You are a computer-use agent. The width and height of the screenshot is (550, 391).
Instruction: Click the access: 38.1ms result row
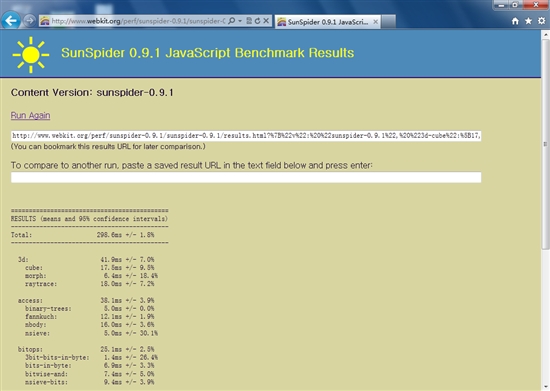(86, 301)
